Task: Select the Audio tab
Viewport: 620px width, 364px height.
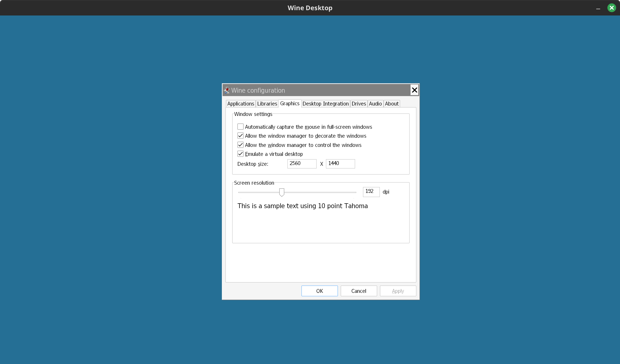Action: 375,104
